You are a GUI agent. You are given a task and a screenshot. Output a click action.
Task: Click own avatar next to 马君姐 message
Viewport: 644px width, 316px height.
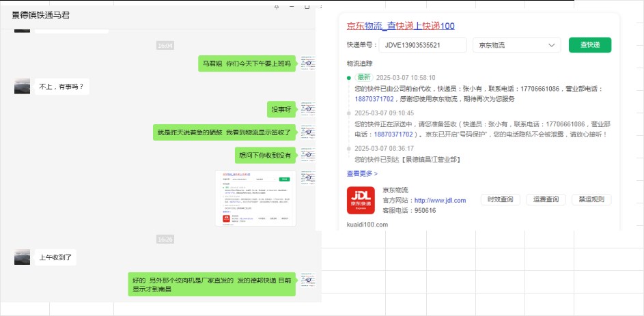point(308,63)
